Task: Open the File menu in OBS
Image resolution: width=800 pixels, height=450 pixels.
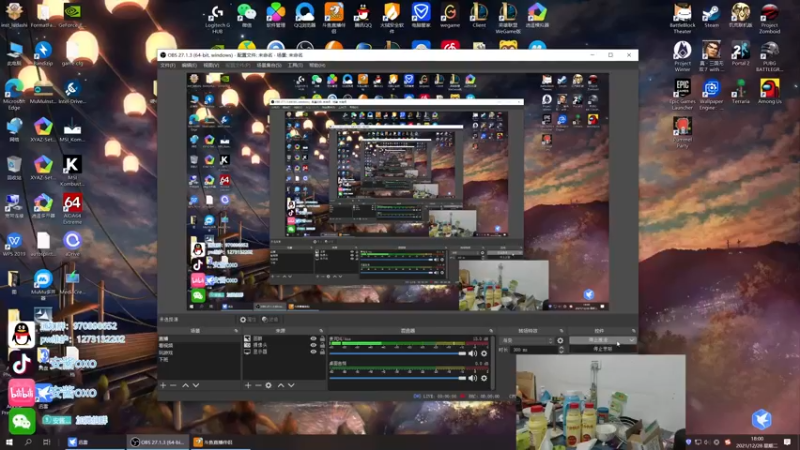Action: 167,65
